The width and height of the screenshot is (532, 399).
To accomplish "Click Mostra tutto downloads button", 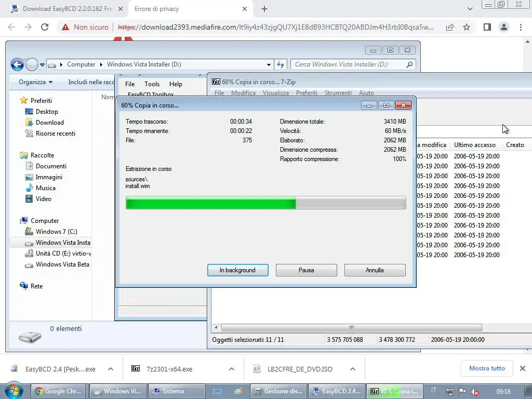I will point(487,368).
